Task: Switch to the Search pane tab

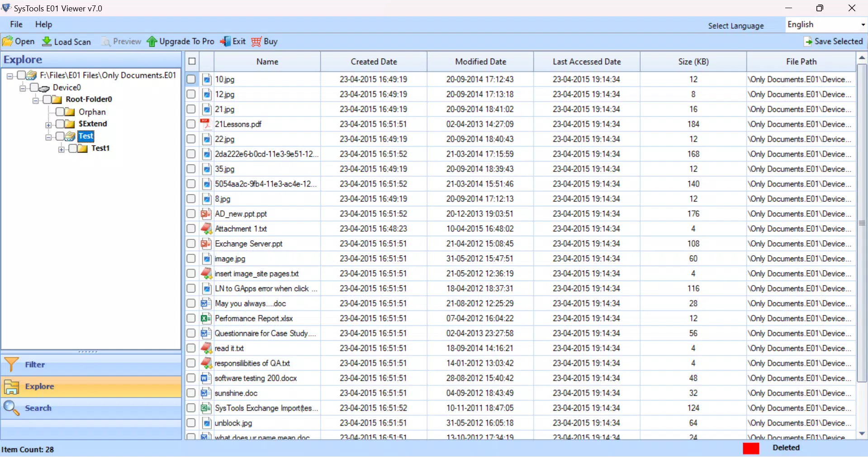Action: point(91,408)
